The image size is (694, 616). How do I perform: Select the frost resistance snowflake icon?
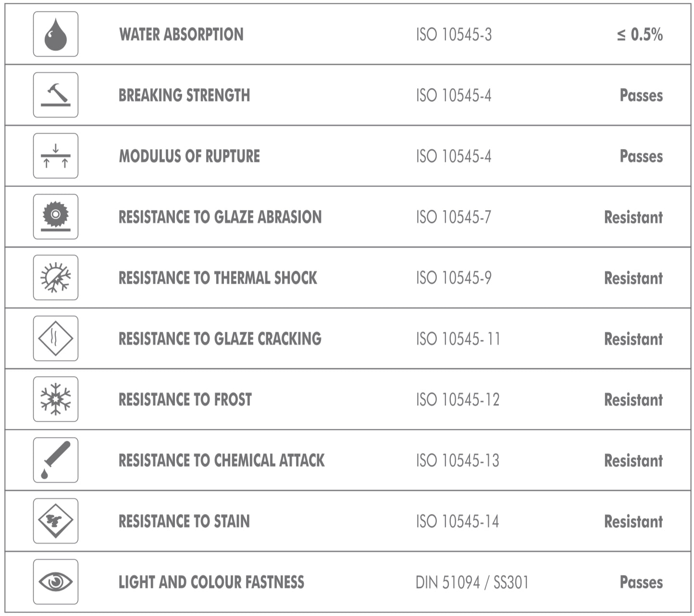click(55, 399)
